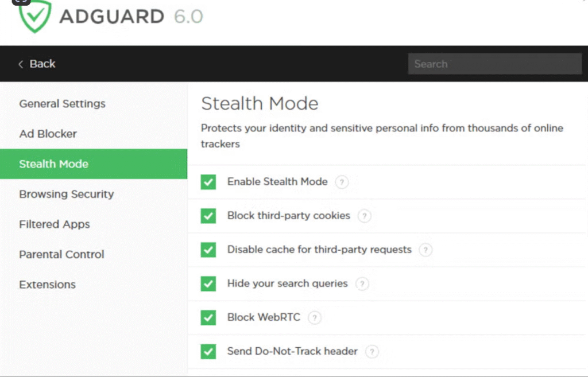Click the AdGuard shield logo
The width and height of the screenshot is (588, 377).
(x=35, y=16)
